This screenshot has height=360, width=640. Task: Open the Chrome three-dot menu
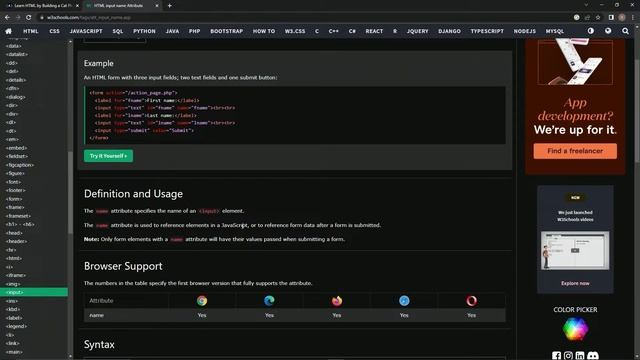(x=633, y=18)
